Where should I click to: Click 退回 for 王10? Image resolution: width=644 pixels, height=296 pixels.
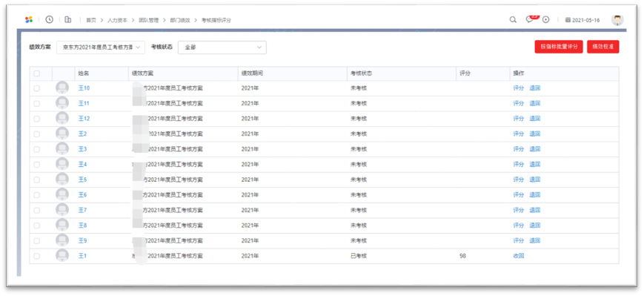[x=535, y=88]
